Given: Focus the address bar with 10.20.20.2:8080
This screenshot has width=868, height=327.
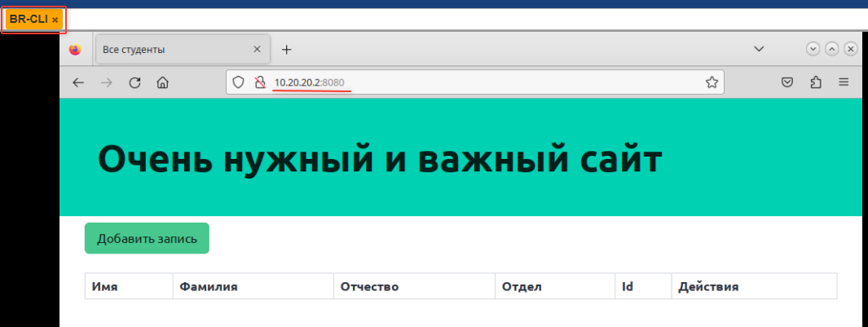Looking at the screenshot, I should tap(475, 82).
